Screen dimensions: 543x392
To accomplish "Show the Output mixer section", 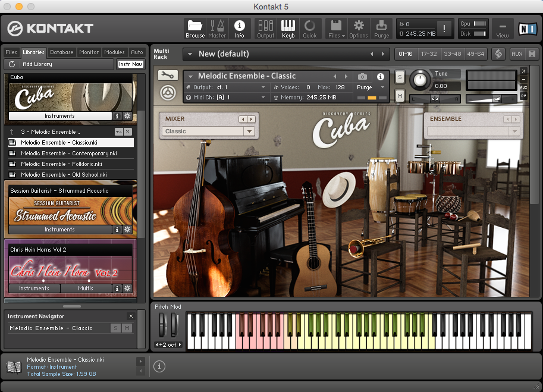I will point(266,29).
